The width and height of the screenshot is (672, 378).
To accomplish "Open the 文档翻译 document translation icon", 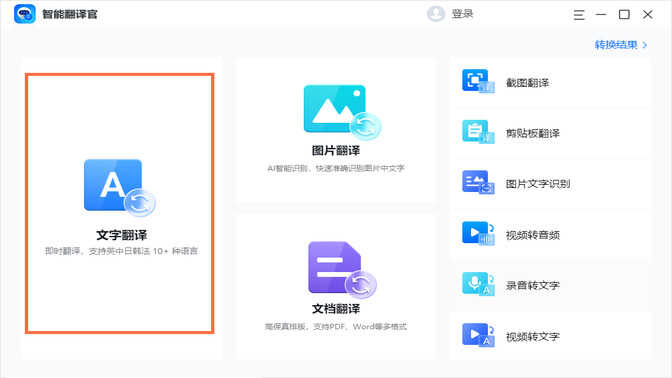I will [x=342, y=270].
